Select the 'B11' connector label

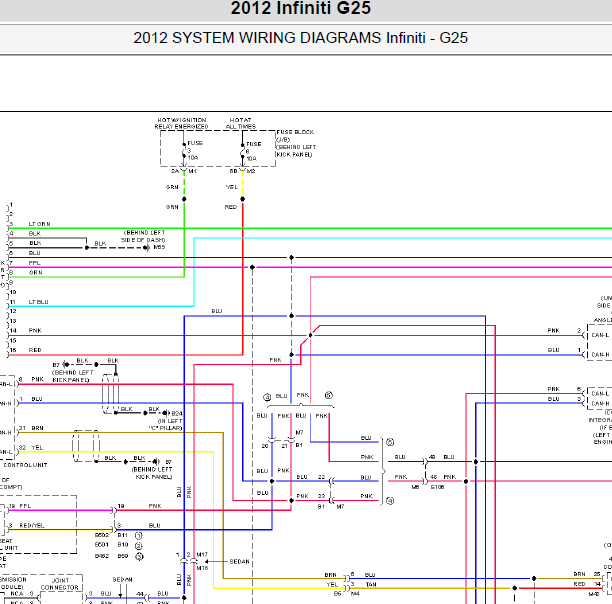tap(123, 535)
